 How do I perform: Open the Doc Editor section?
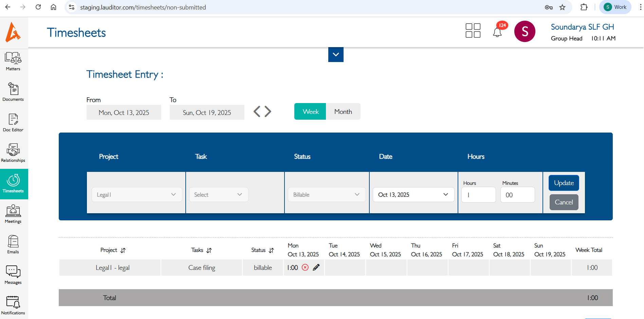tap(13, 122)
